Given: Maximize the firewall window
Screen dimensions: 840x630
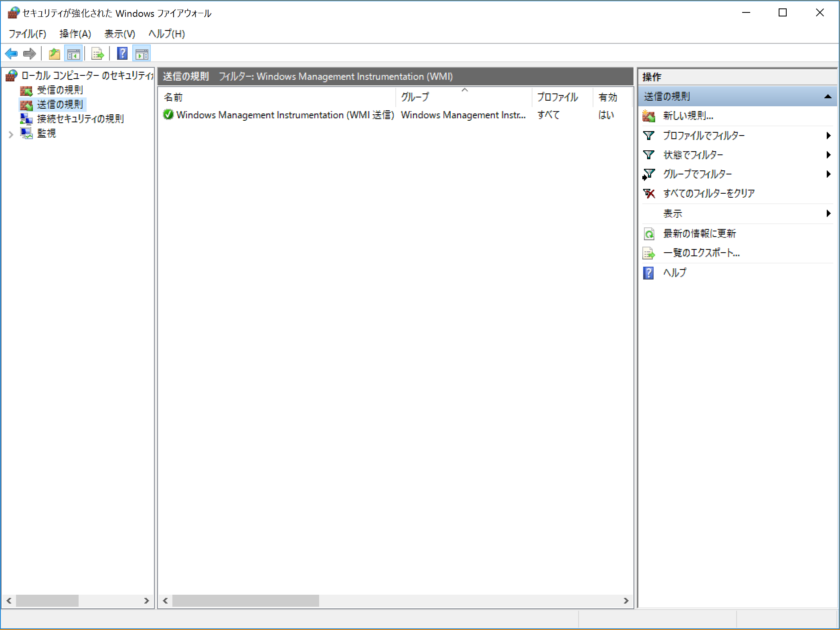Looking at the screenshot, I should point(782,13).
